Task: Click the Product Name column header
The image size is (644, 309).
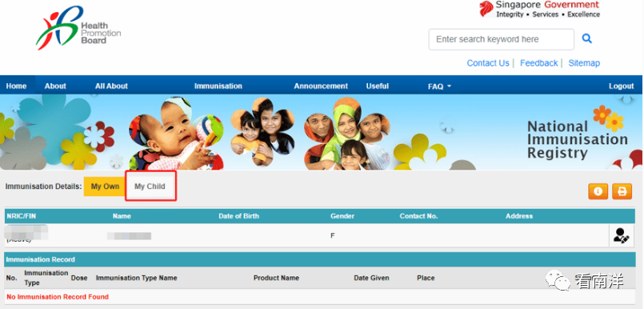Action: click(x=277, y=278)
